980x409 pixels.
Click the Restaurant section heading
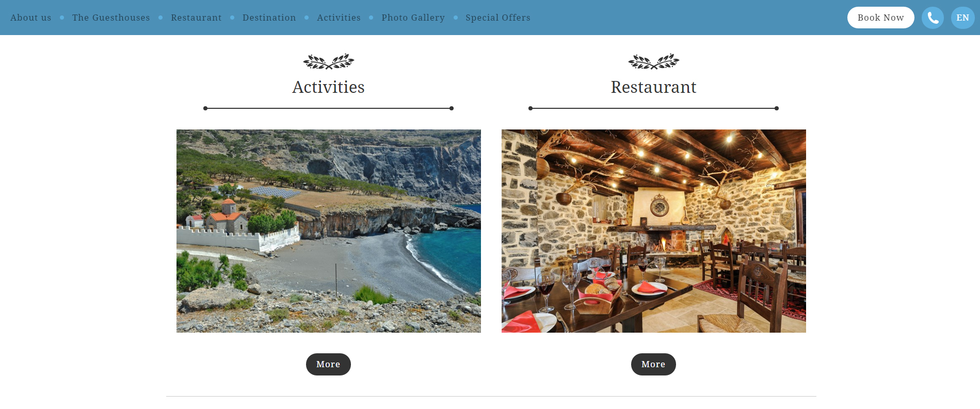pos(653,87)
